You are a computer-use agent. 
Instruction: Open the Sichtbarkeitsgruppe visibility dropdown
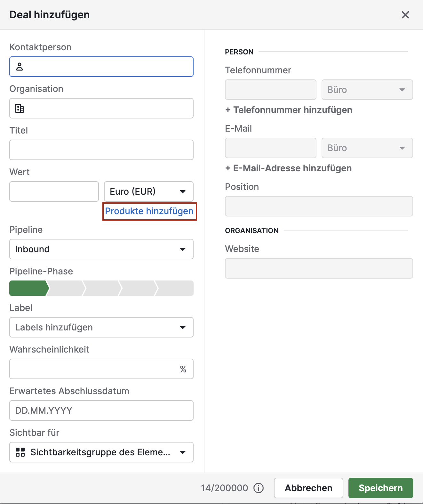[x=101, y=452]
